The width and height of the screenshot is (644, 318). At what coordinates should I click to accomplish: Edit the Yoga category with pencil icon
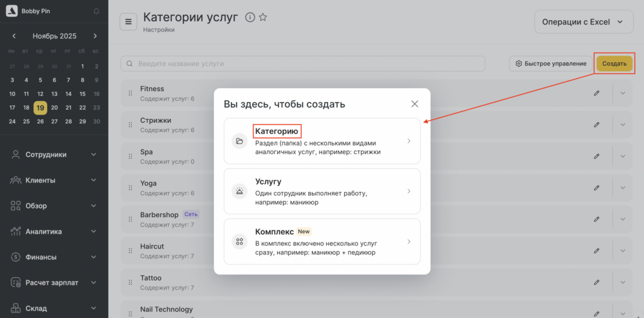click(596, 188)
